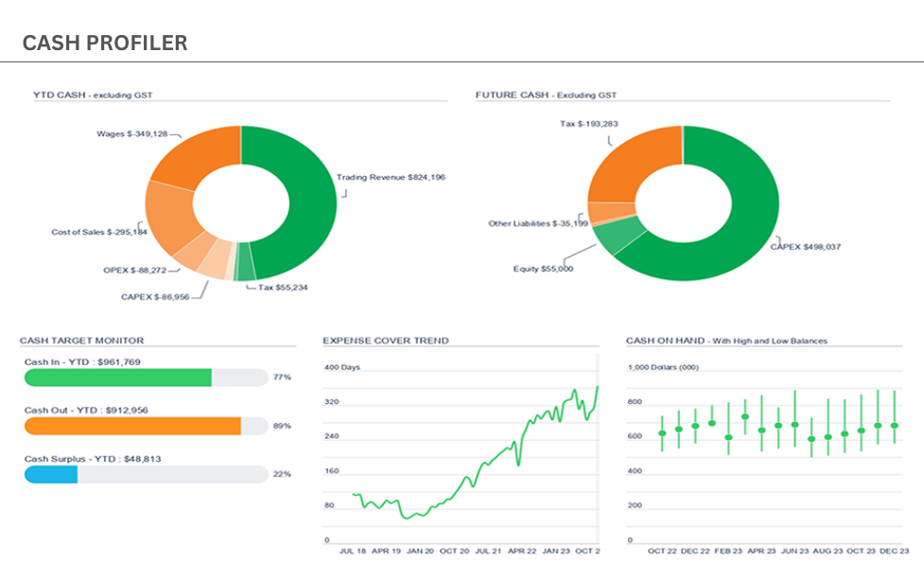Click the Wages $-349,128 label
Image resolution: width=924 pixels, height=578 pixels.
point(132,133)
